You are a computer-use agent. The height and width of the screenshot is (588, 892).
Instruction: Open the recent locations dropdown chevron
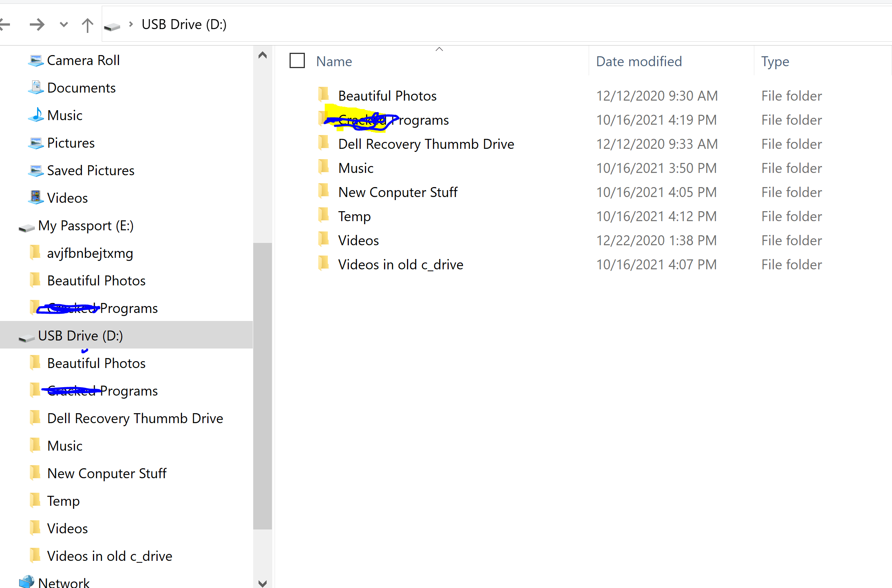(63, 25)
